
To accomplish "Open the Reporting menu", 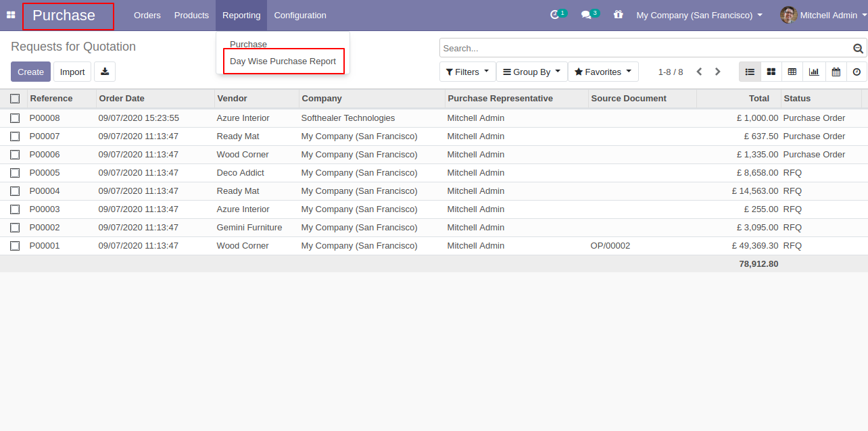I will pos(241,15).
